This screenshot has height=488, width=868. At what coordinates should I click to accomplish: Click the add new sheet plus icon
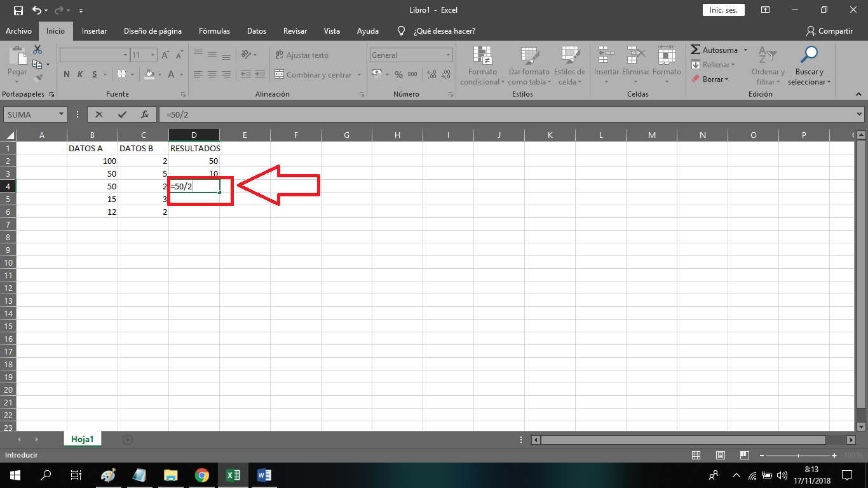pos(128,439)
